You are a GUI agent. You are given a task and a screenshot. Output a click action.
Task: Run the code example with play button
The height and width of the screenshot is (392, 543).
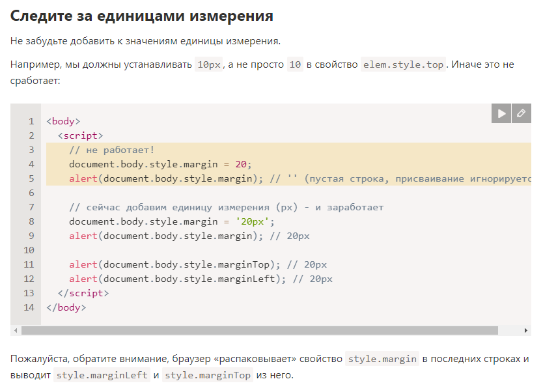pyautogui.click(x=501, y=113)
